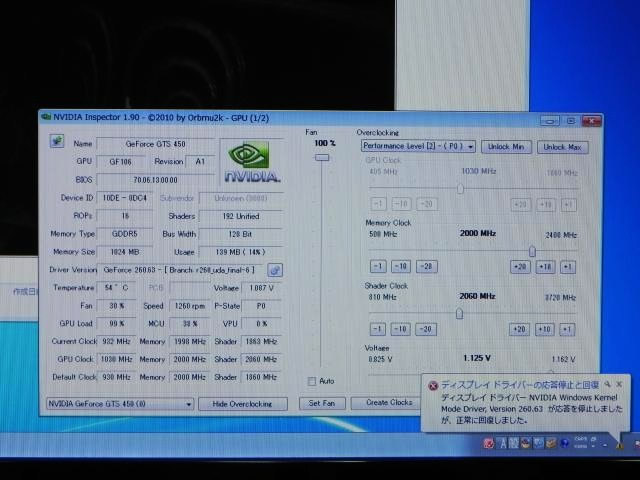Click the BIOS field 70.06.13.00.00

(155, 180)
